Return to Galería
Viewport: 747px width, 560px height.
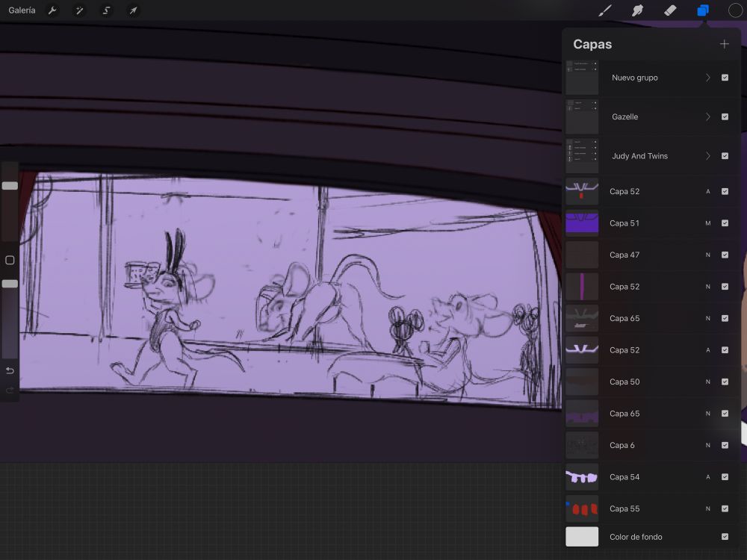22,10
